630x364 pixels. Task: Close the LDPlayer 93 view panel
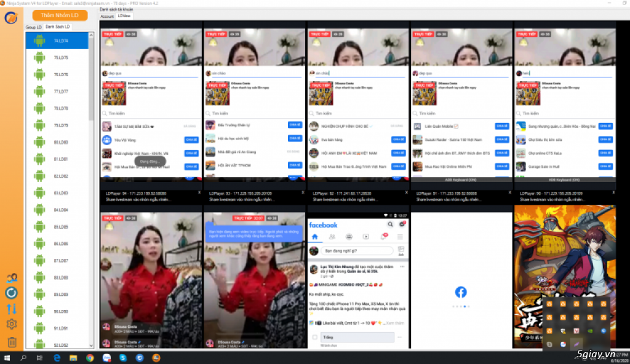(x=303, y=193)
